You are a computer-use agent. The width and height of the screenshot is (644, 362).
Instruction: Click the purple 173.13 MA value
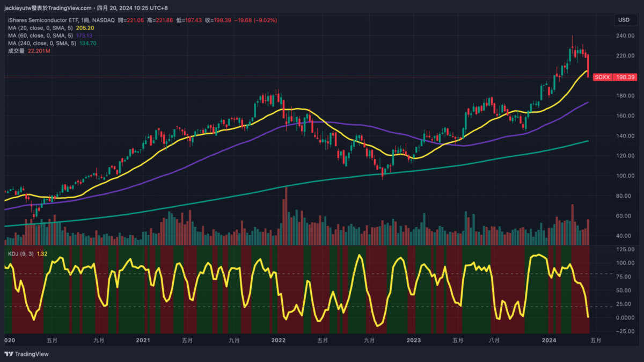pos(85,35)
